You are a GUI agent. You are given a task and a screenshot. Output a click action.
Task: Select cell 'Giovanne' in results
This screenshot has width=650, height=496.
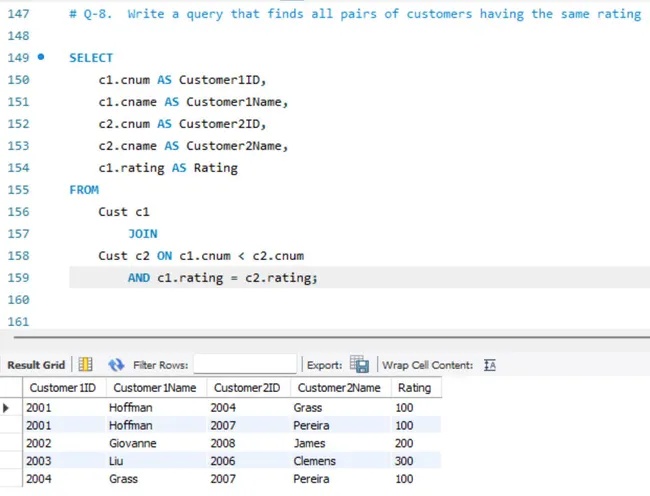(133, 443)
